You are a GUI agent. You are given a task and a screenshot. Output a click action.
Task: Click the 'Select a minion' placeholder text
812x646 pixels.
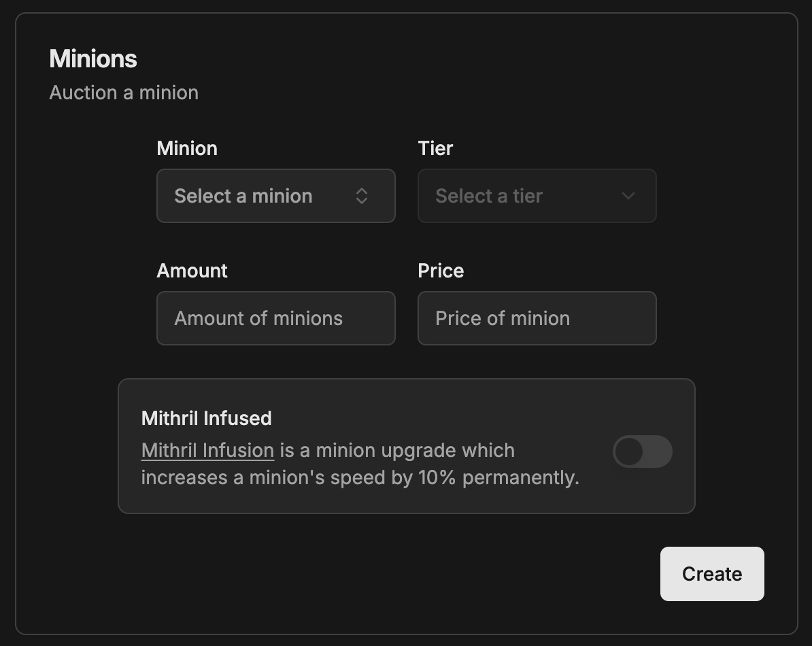click(x=243, y=196)
